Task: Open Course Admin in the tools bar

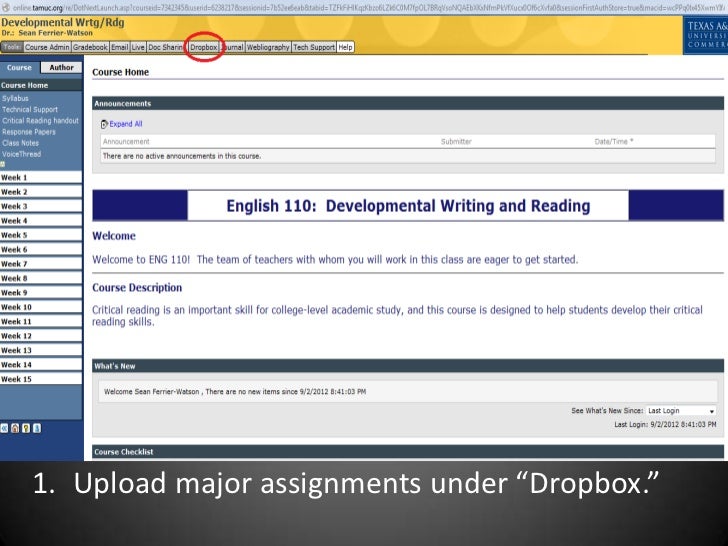Action: pos(47,47)
